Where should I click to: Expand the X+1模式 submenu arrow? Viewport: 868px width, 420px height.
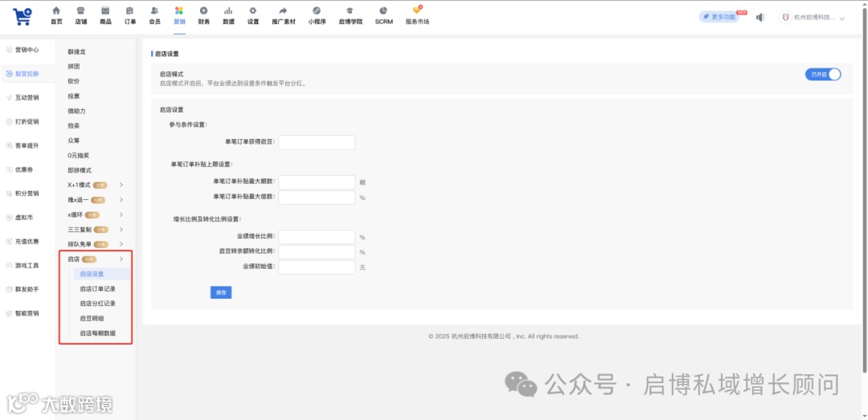point(121,185)
